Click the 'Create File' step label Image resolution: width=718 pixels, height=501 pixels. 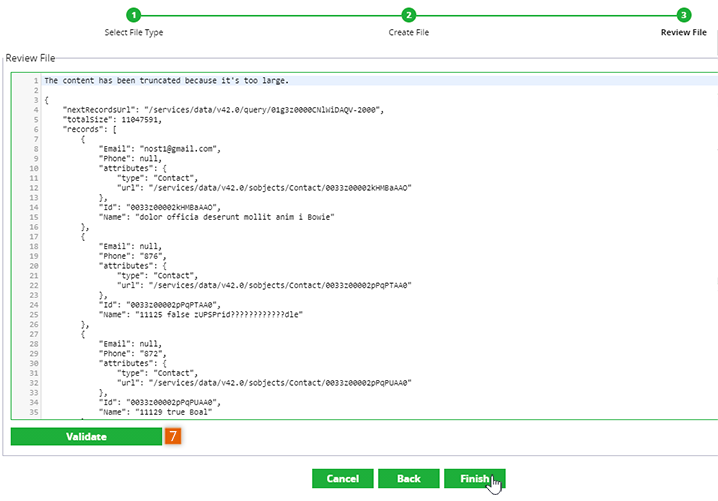pyautogui.click(x=408, y=33)
